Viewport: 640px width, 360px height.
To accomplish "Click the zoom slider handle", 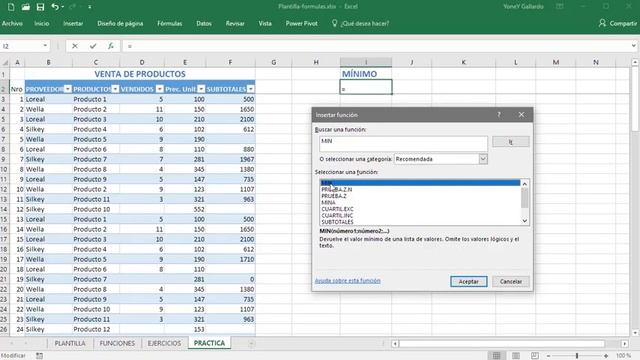I will 577,356.
